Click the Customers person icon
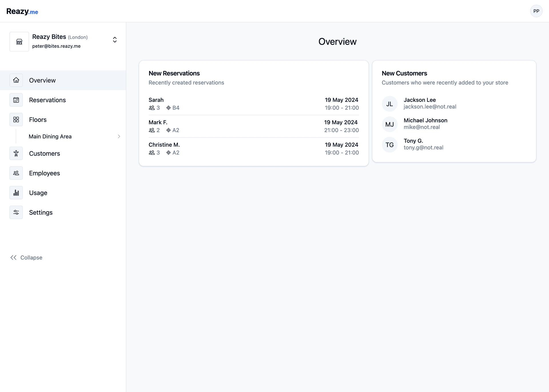549x392 pixels. tap(16, 153)
